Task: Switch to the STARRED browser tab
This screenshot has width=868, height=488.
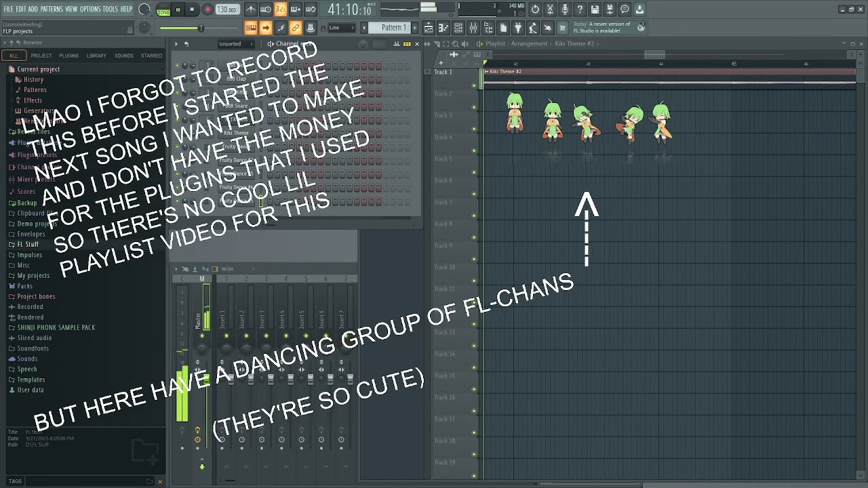Action: [151, 56]
